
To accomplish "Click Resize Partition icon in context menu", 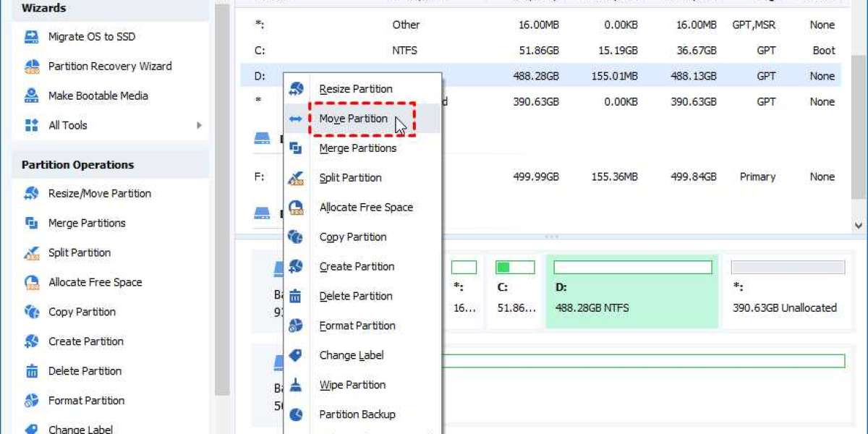I will point(296,89).
